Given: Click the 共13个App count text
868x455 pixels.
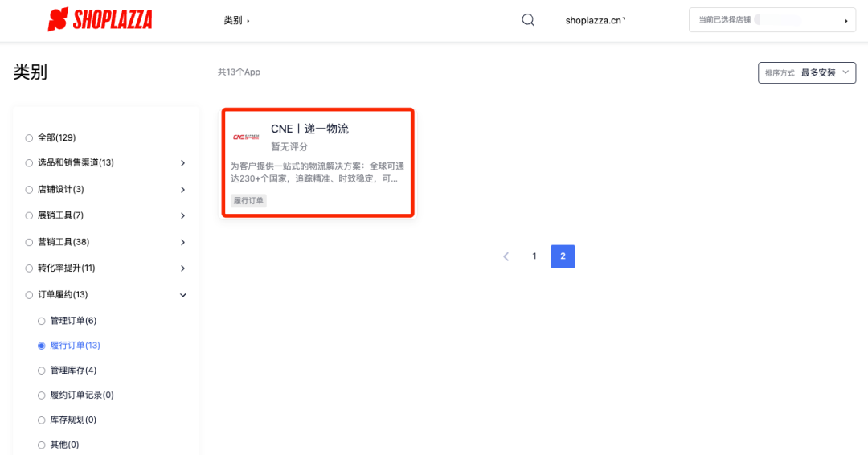Looking at the screenshot, I should (x=239, y=72).
